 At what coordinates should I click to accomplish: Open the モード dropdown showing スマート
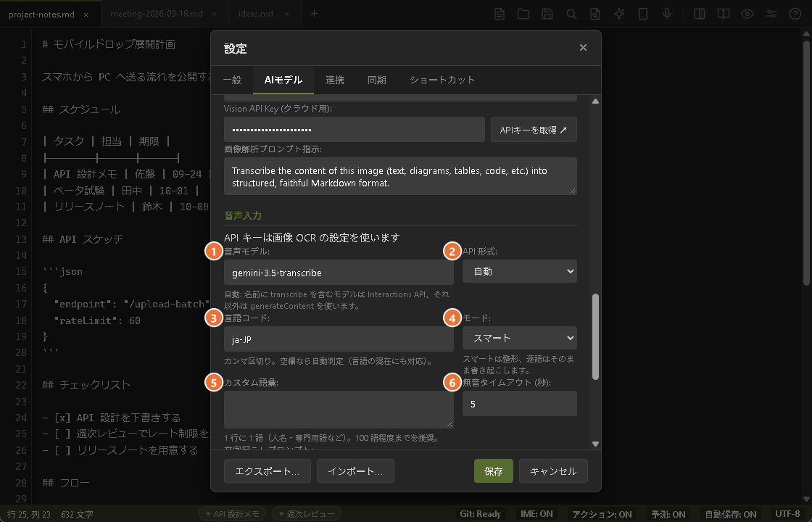519,338
